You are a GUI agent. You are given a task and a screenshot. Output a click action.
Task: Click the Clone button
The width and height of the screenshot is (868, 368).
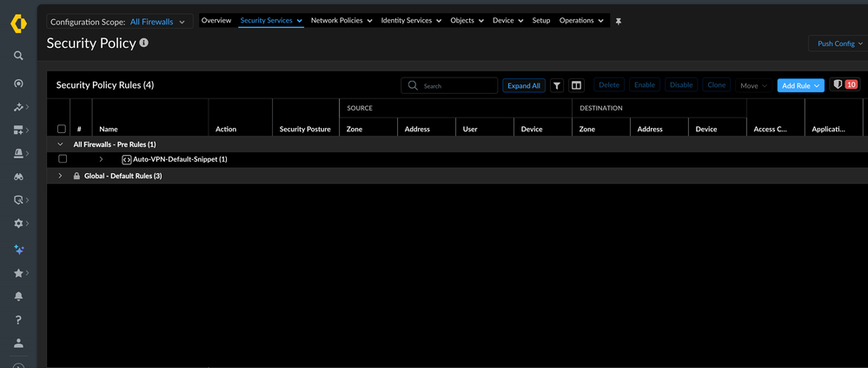click(716, 84)
